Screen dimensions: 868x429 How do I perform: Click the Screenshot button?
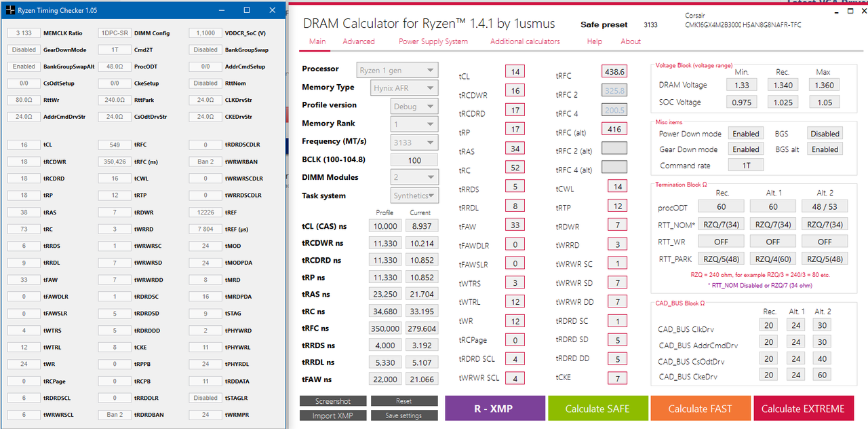coord(334,401)
